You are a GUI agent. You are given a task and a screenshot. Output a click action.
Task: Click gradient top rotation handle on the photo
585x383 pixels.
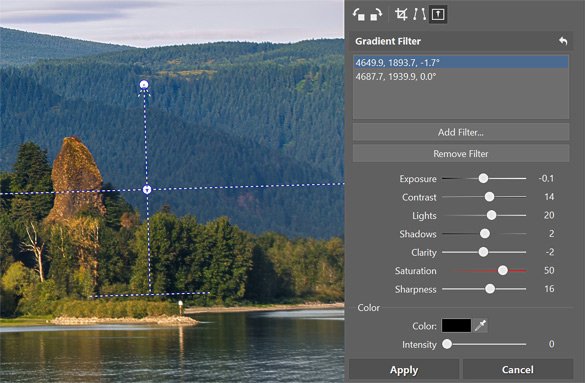(x=144, y=85)
